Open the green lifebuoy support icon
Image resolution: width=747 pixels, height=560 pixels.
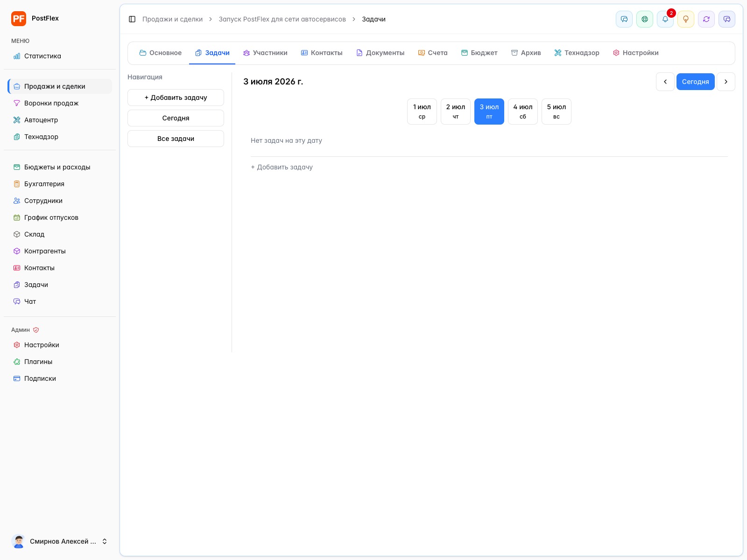(645, 19)
